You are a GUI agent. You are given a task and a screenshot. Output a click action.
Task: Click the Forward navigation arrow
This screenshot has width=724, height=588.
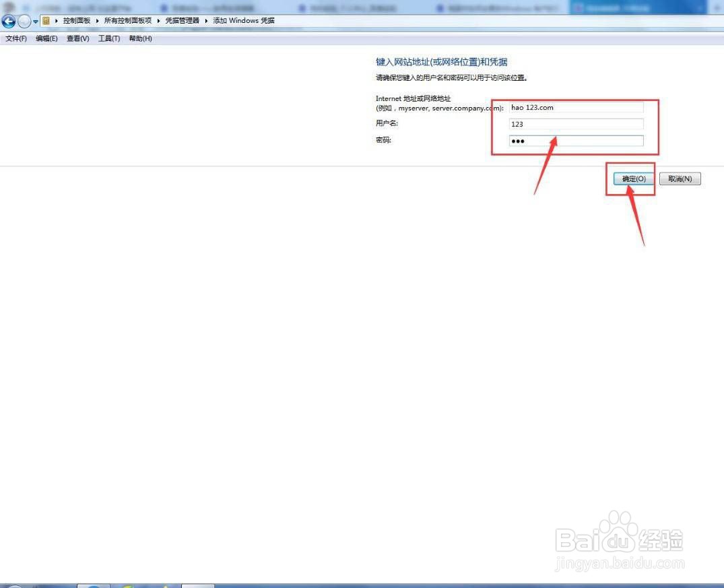(x=24, y=22)
